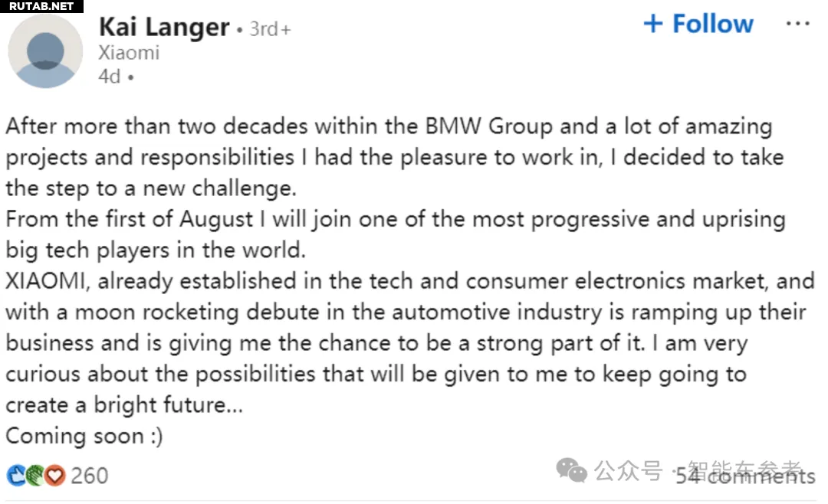Viewport: 828px width, 504px height.
Task: Click the Xiaomi company subtitle
Action: pyautogui.click(x=129, y=53)
